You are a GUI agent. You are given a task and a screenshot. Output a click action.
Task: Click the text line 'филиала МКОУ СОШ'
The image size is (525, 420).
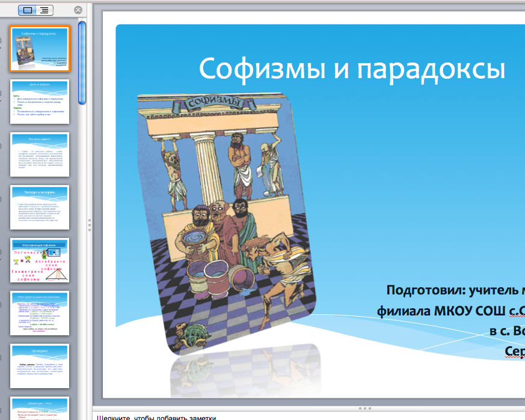pos(441,311)
